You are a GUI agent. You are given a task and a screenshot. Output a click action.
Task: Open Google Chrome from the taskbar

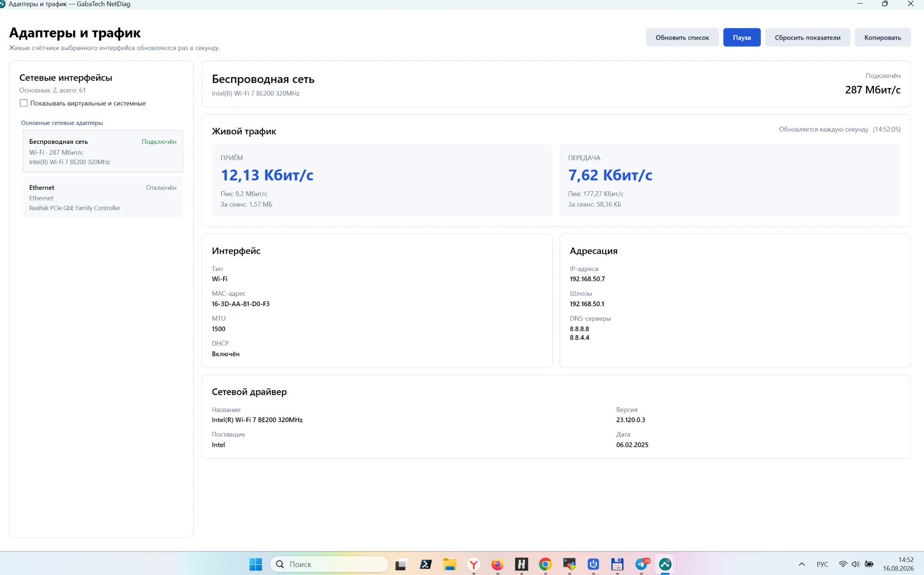pyautogui.click(x=545, y=564)
